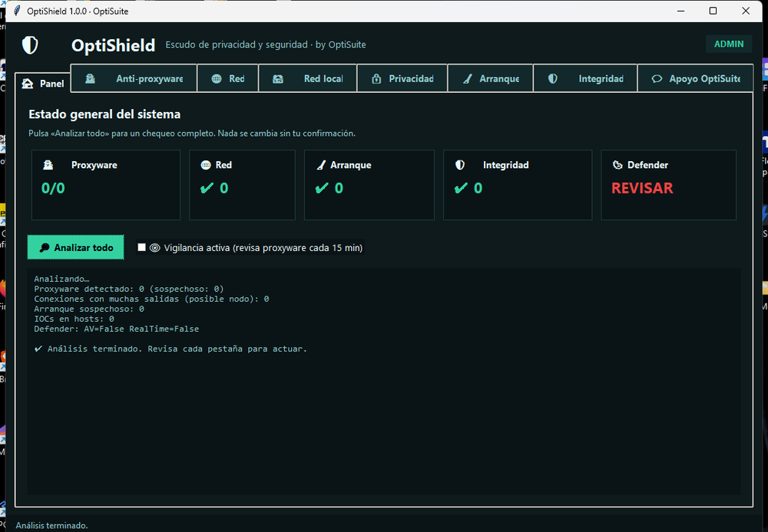This screenshot has height=532, width=768.
Task: Click the log line 'Arranque sospechoso: 0'
Action: (88, 309)
